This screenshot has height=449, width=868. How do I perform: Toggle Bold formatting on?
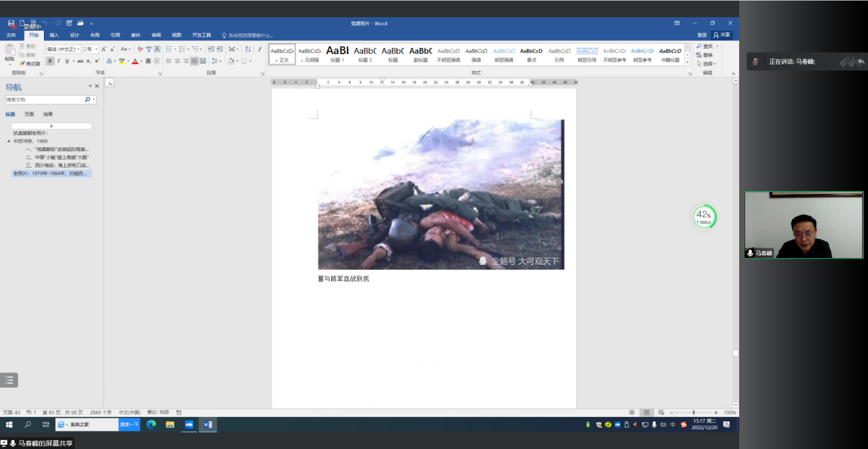pos(50,61)
